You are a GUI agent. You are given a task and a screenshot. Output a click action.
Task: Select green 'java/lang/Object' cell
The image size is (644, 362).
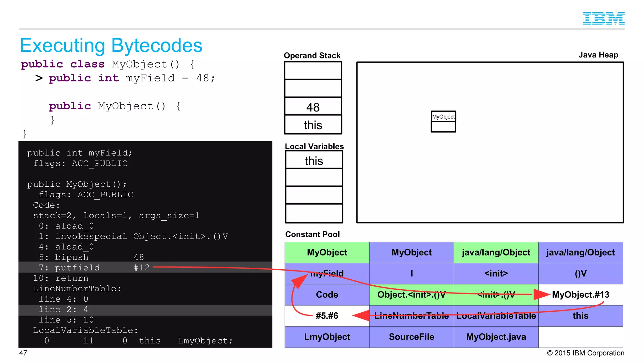pos(496,252)
